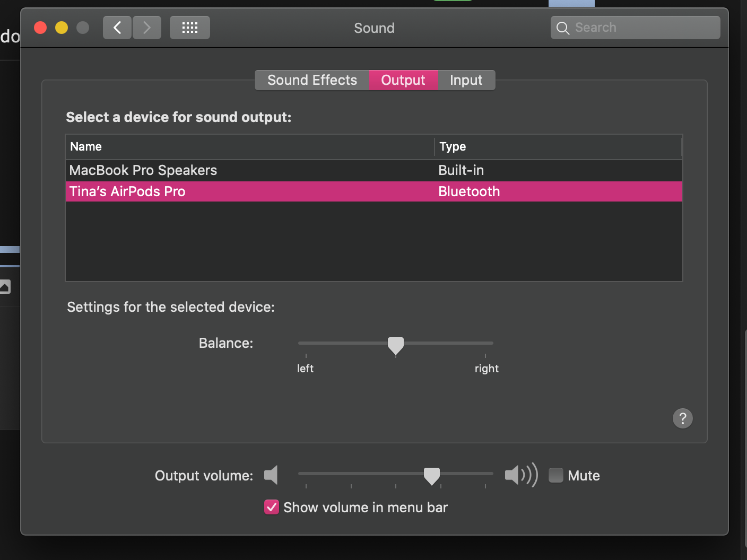Click the Balance slider handle

pos(396,346)
